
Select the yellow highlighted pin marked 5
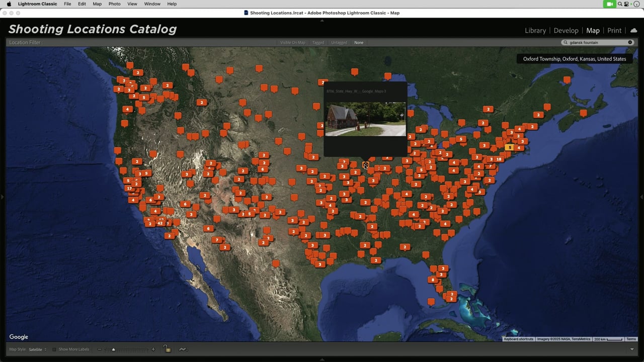[x=510, y=147]
